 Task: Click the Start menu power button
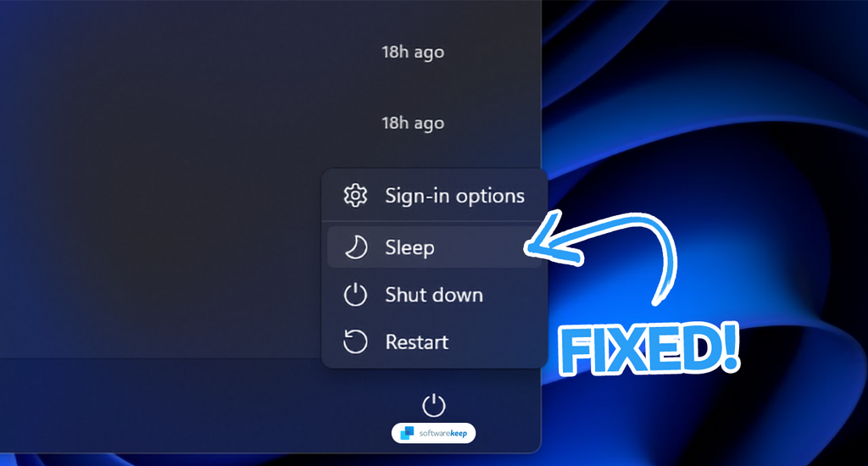(x=433, y=405)
